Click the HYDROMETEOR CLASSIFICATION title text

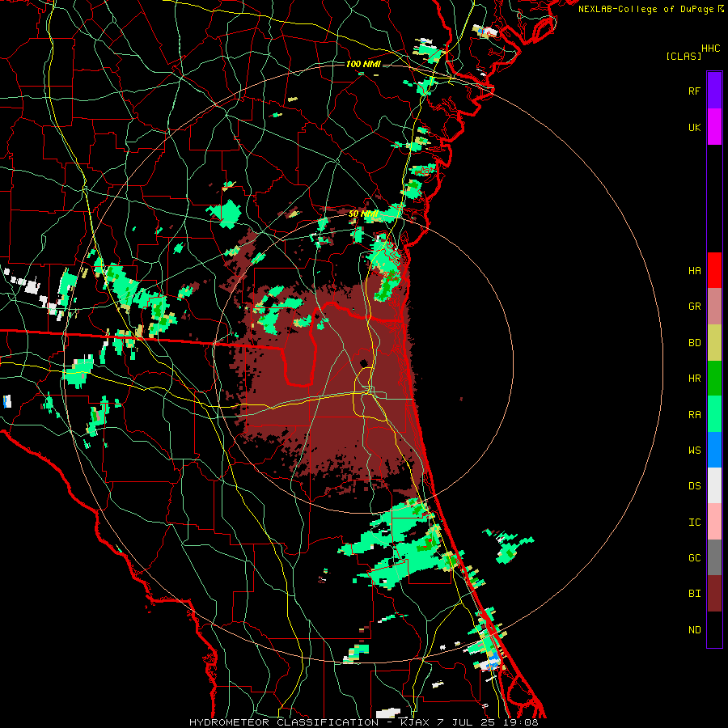[284, 722]
